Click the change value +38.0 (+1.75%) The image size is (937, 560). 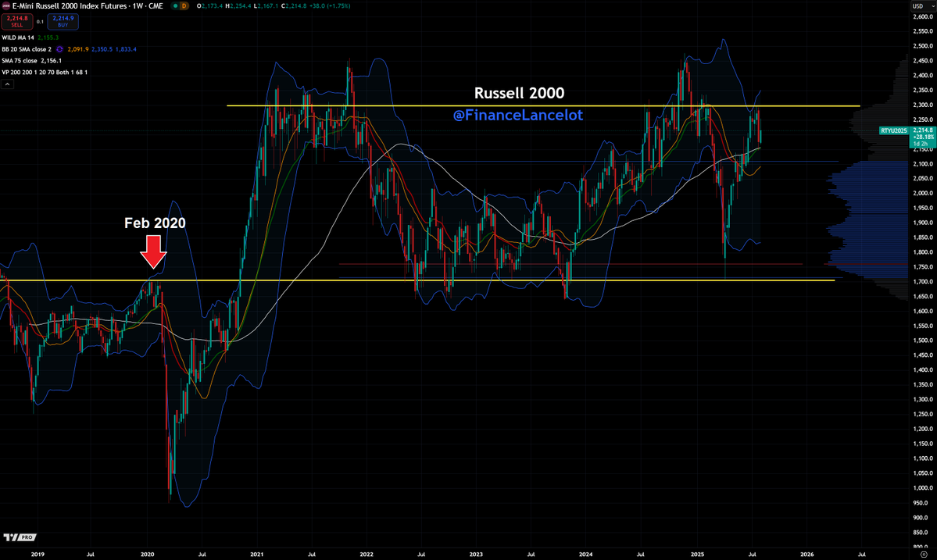point(330,6)
